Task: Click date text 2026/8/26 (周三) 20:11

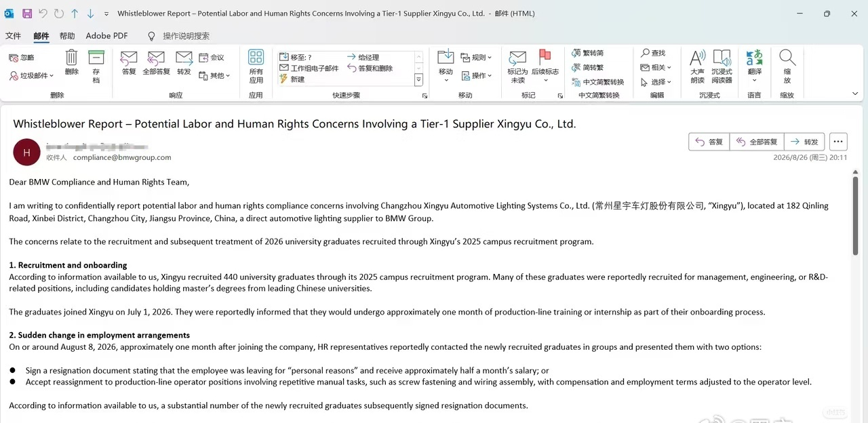Action: tap(810, 157)
